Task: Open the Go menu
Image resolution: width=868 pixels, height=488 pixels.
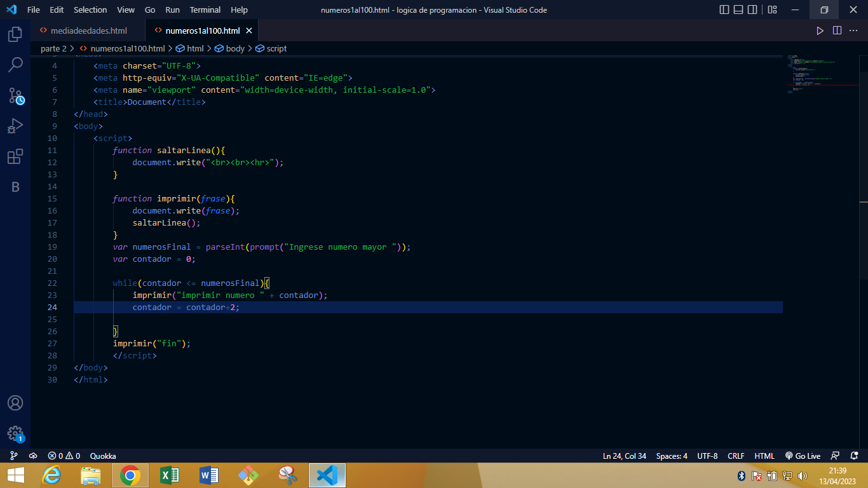Action: click(150, 10)
